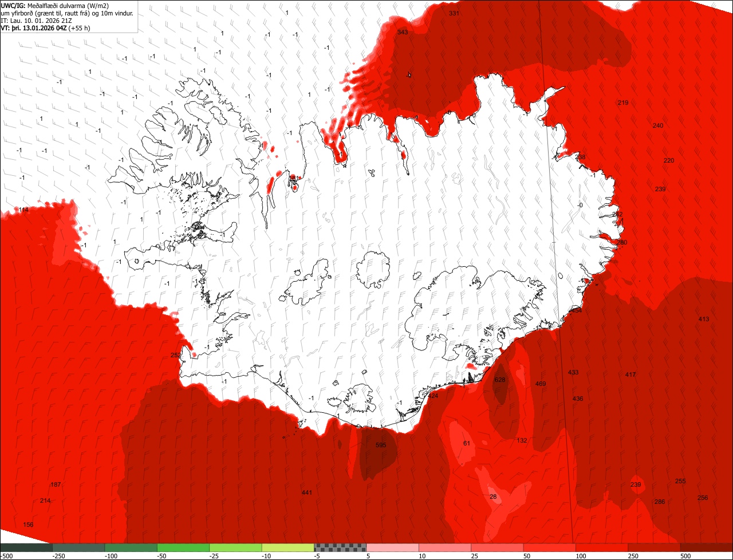Click the legend label '500'

[685, 556]
